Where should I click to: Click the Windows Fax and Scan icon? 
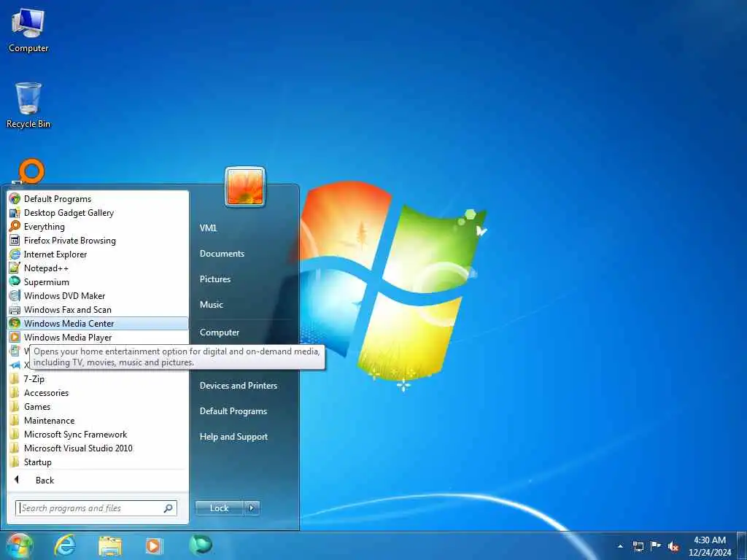(x=15, y=309)
